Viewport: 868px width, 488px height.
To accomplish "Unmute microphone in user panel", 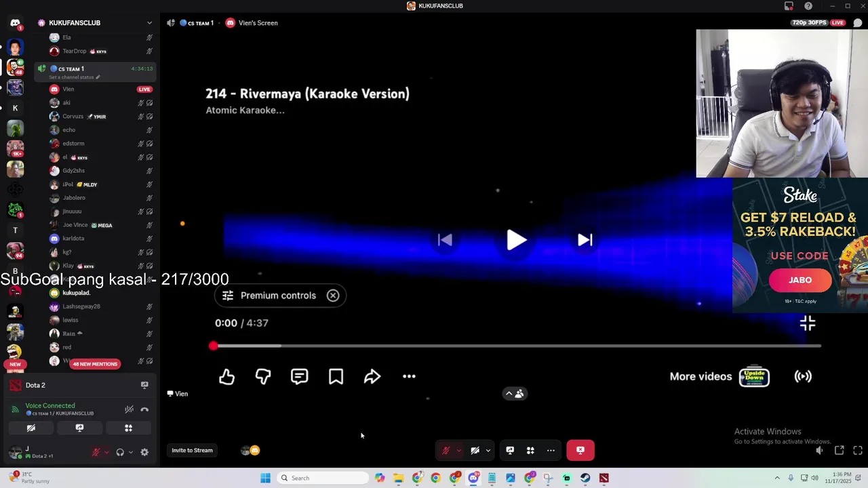I will tap(96, 452).
